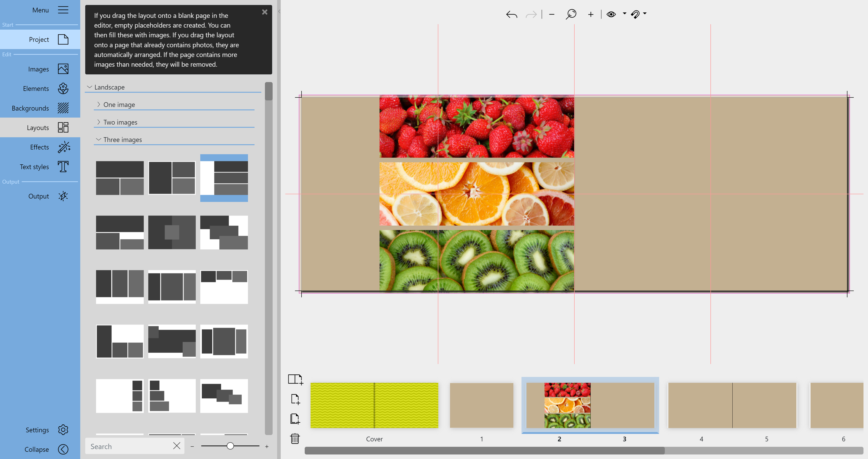Collapse the Three images section
Viewport: 868px width, 459px height.
tap(122, 140)
